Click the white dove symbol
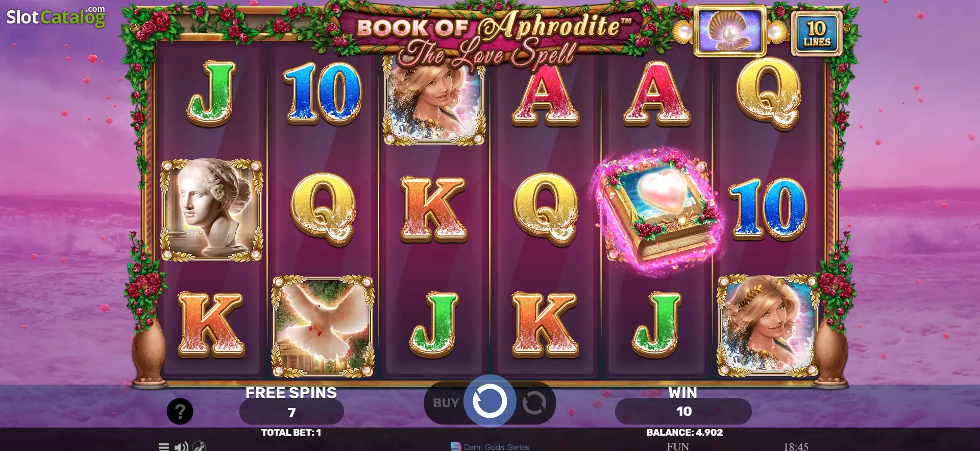The height and width of the screenshot is (451, 980). pyautogui.click(x=323, y=327)
